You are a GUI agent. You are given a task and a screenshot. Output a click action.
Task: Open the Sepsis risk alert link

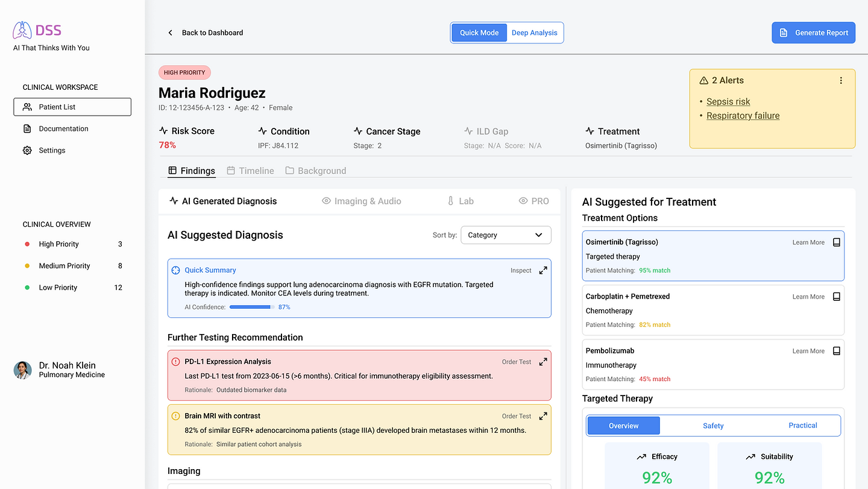coord(728,102)
